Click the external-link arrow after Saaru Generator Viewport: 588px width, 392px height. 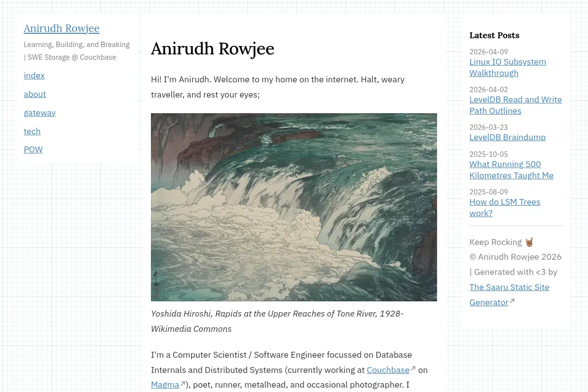[x=512, y=301]
